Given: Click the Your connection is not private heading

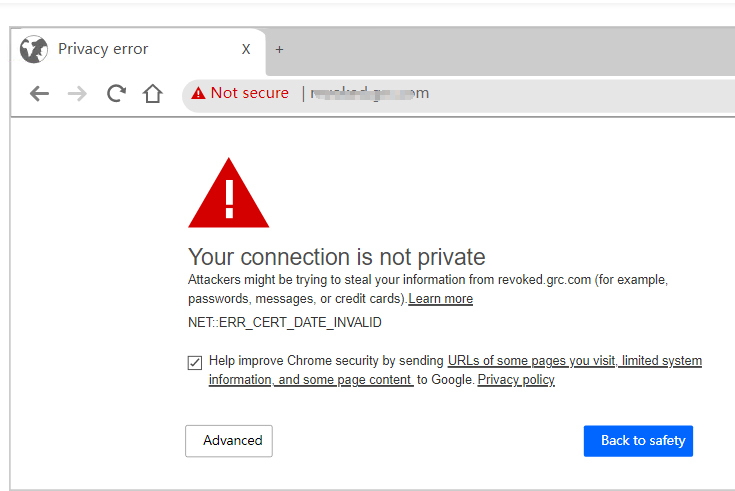Looking at the screenshot, I should [x=337, y=257].
